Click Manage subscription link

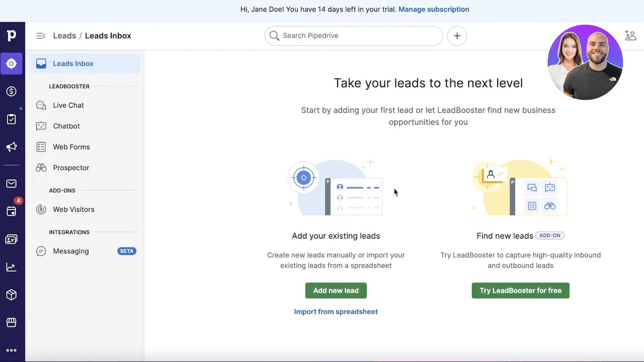coord(434,9)
